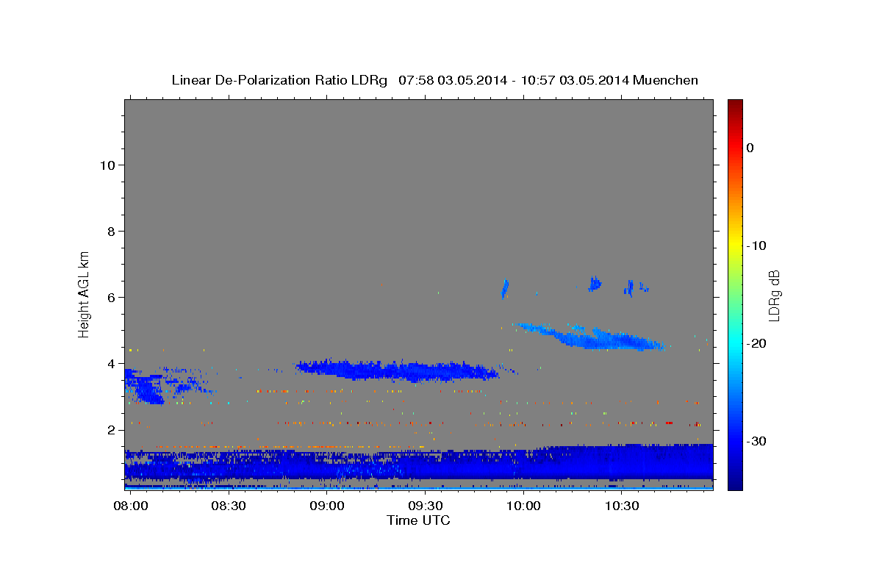Click the 10:30 time tick label
The height and width of the screenshot is (588, 882).
(623, 506)
